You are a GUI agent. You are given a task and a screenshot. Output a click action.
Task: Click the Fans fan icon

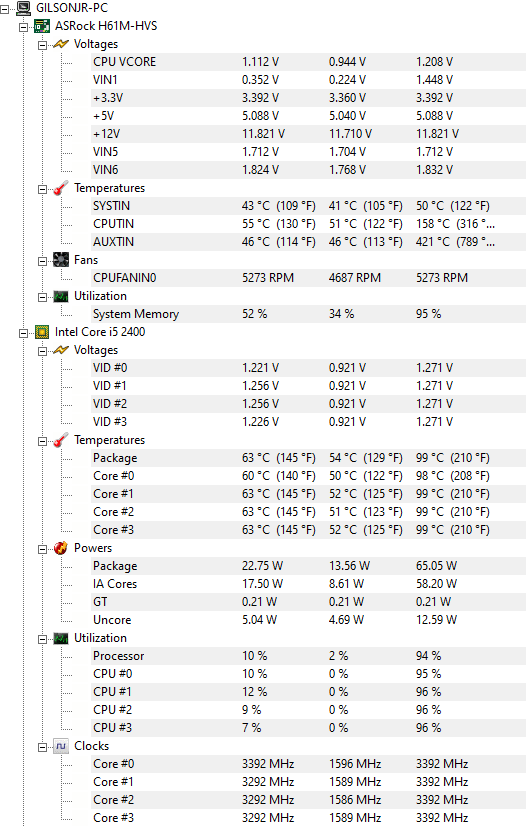[61, 260]
